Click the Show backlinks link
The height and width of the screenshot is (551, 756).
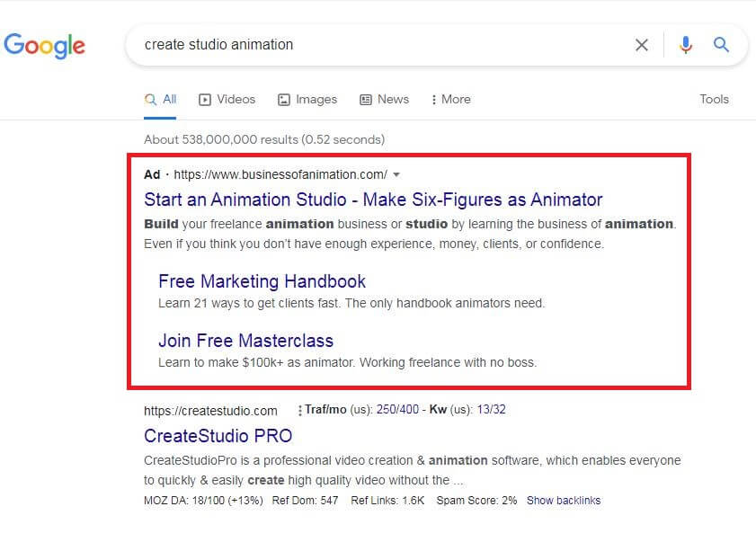(x=564, y=501)
